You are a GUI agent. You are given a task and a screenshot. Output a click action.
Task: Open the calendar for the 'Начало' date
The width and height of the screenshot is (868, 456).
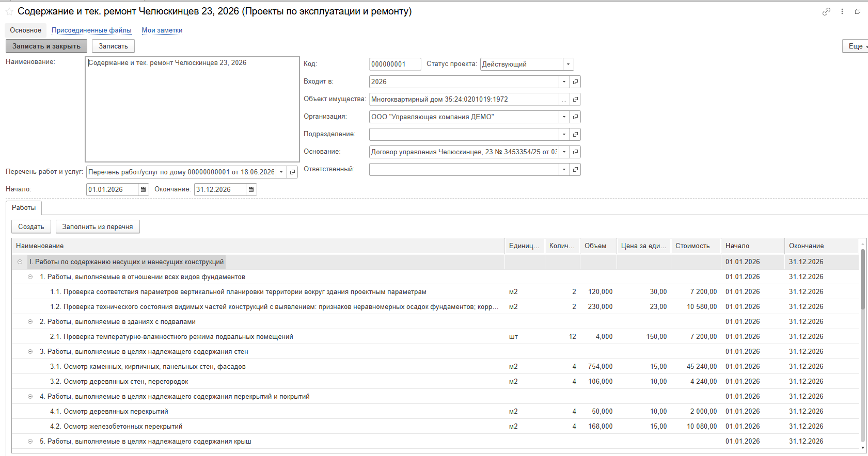[144, 189]
